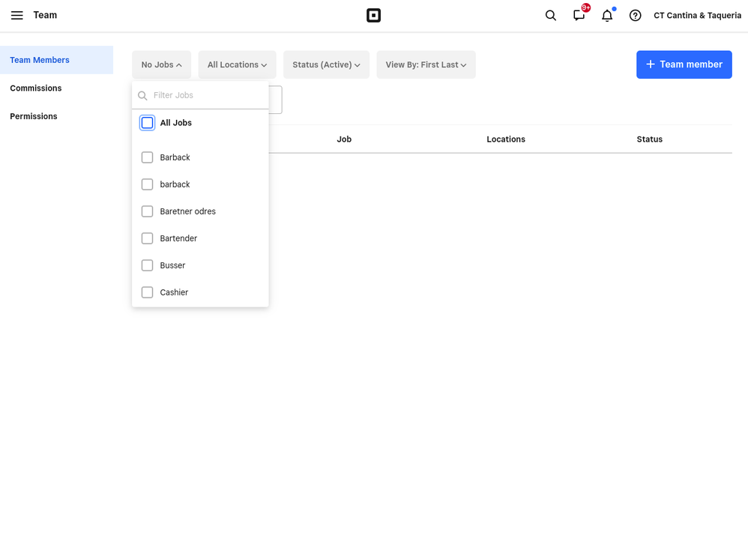This screenshot has width=748, height=560.
Task: Open the navigation hamburger menu
Action: click(x=17, y=15)
